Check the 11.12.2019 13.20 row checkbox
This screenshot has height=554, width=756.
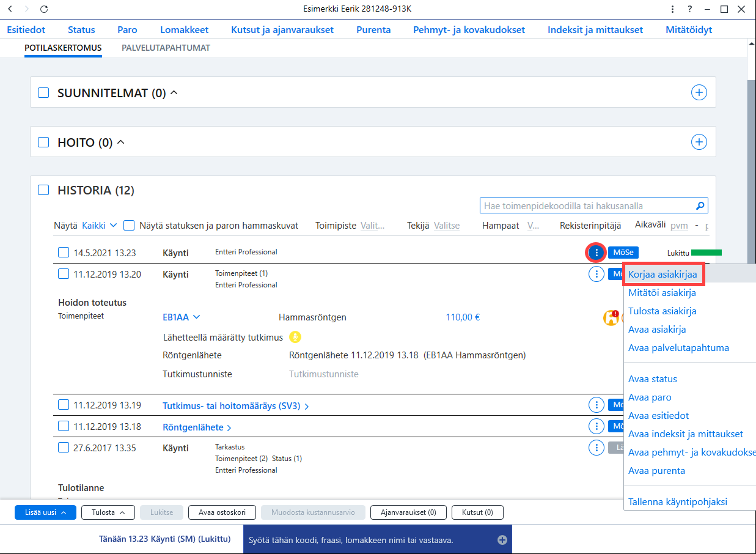click(64, 274)
